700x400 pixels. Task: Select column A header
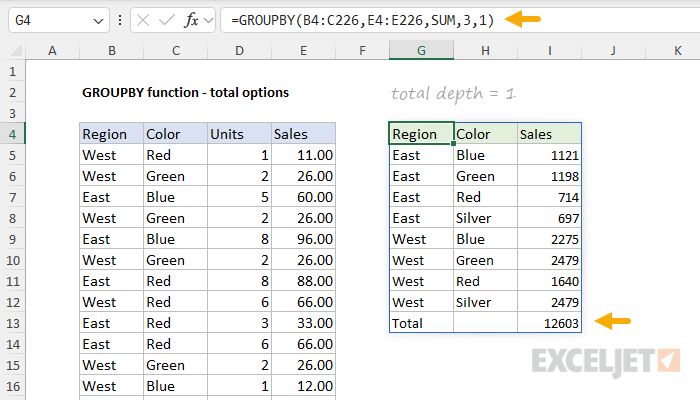[x=53, y=50]
